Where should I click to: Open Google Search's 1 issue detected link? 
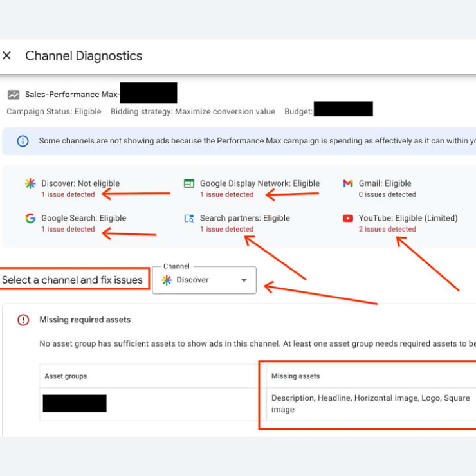click(68, 229)
